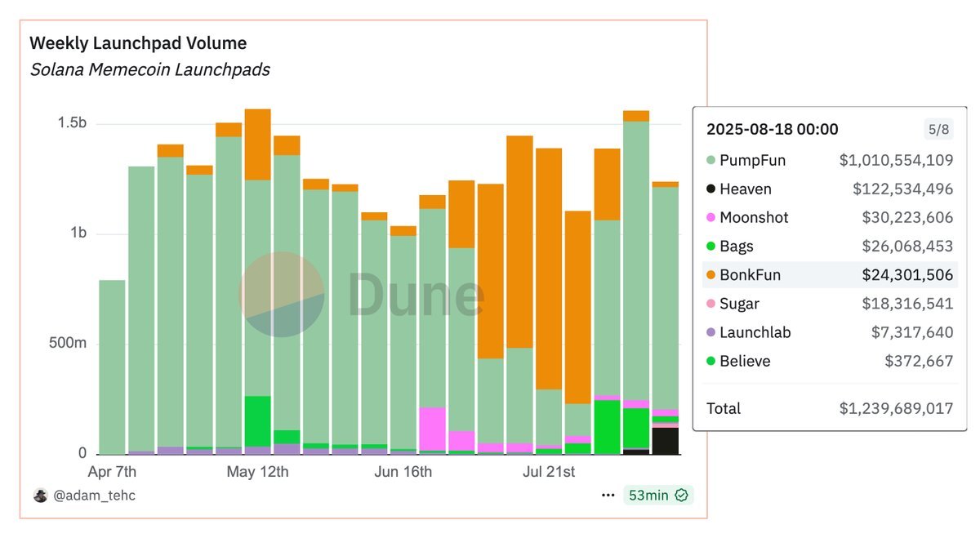Image resolution: width=980 pixels, height=538 pixels.
Task: Click the 53min refresh badge
Action: [x=658, y=496]
